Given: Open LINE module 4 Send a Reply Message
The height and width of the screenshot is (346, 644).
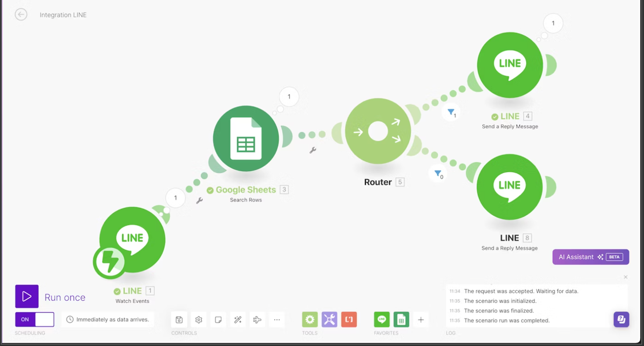Looking at the screenshot, I should tap(510, 65).
